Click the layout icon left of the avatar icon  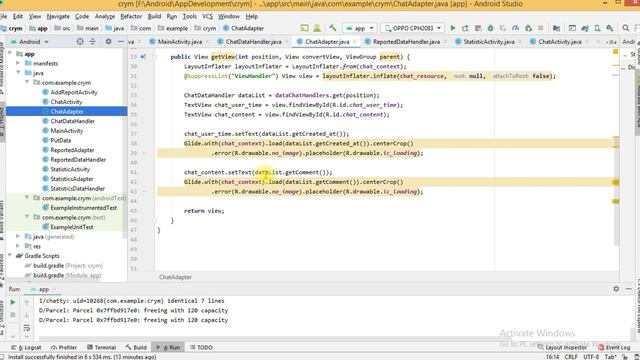[304, 28]
